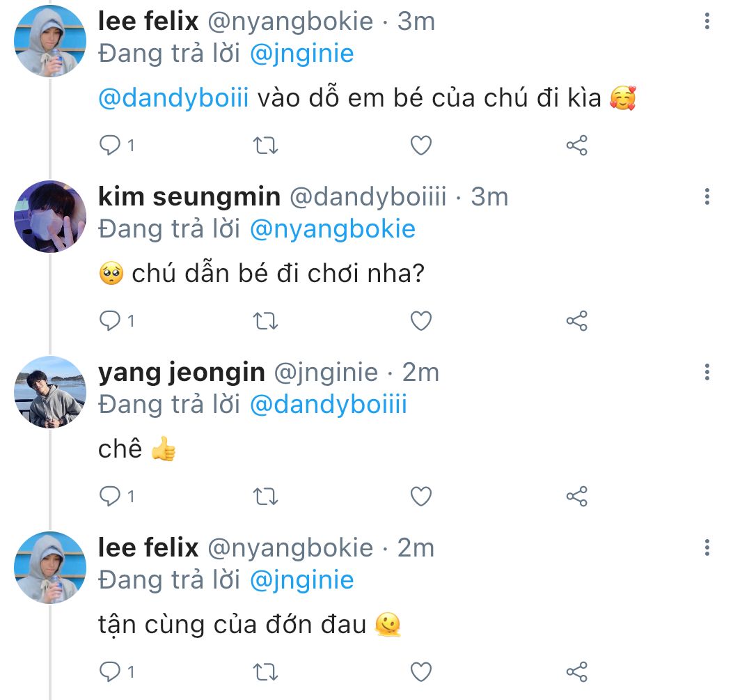Share lee felix's last tweet

576,671
